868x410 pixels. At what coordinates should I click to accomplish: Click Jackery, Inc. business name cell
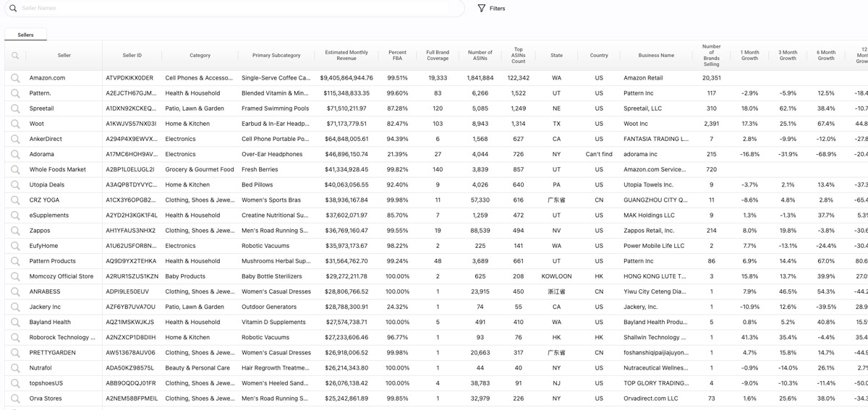(x=641, y=307)
